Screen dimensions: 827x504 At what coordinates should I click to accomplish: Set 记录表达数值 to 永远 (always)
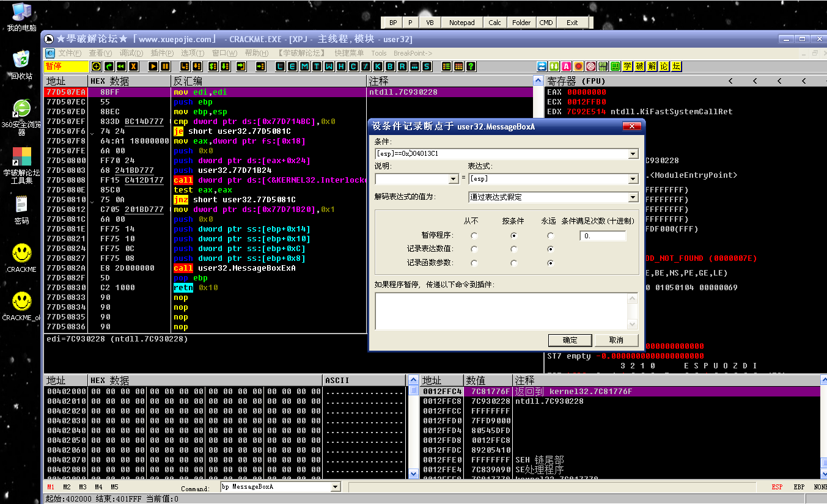tap(551, 249)
